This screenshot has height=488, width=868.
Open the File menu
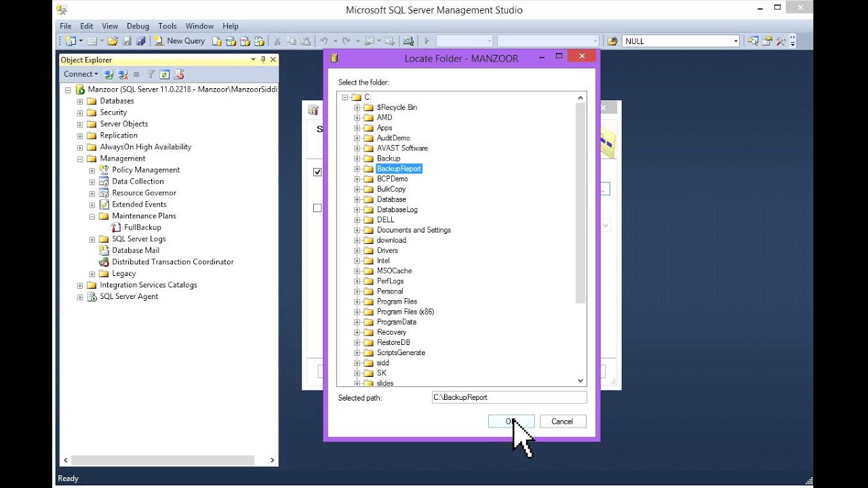click(66, 26)
